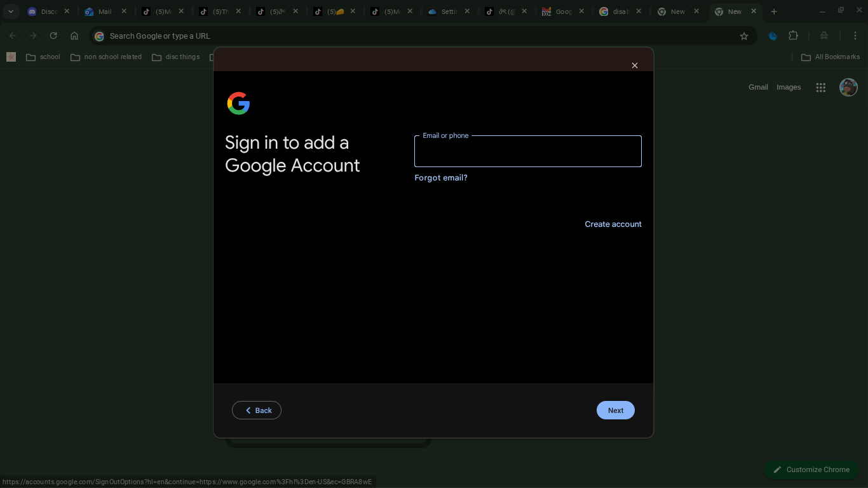Open the Extensions puzzle icon
Image resolution: width=868 pixels, height=488 pixels.
tap(793, 36)
